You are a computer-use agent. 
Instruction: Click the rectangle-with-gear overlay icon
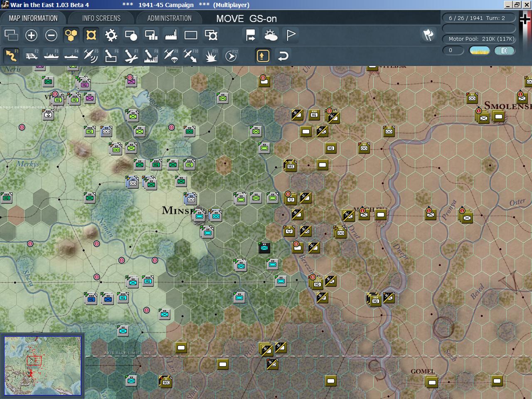point(211,35)
